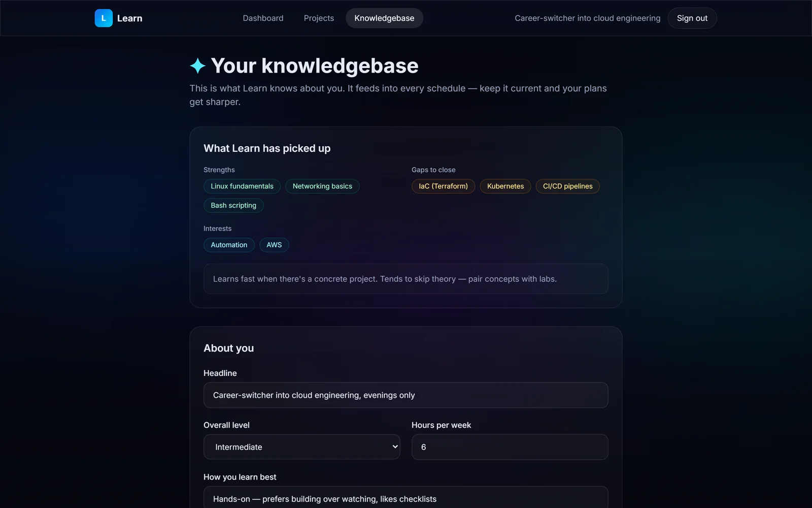Screen dimensions: 812x508
Task: Click the How you learn best field
Action: 405,498
